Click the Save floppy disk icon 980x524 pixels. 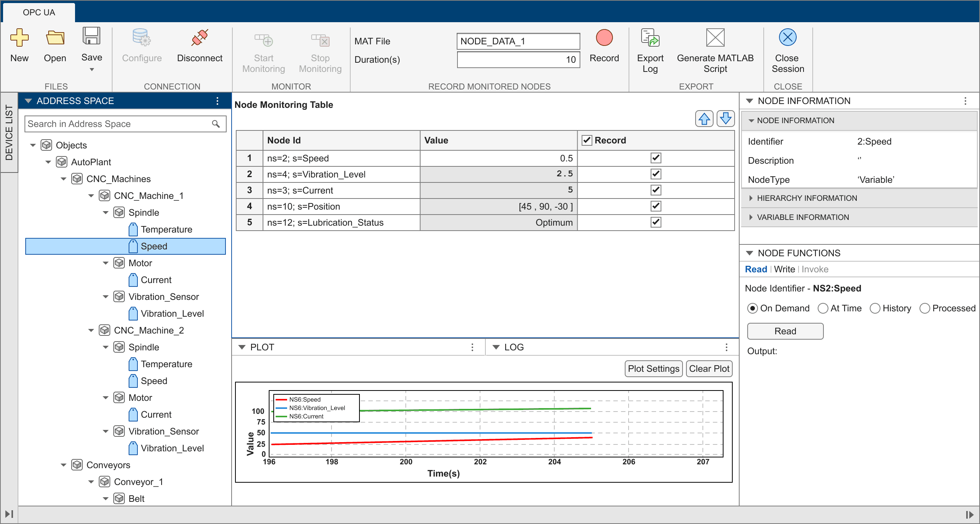point(91,36)
